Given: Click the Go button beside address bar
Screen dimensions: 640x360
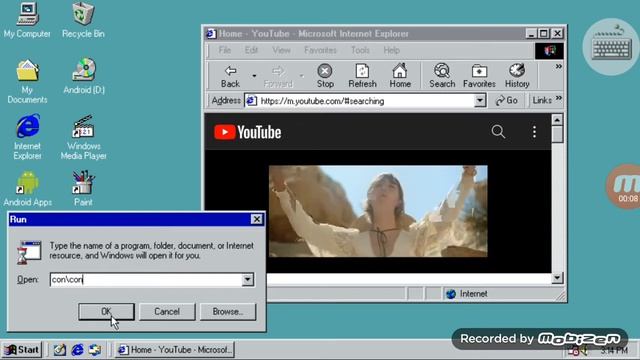Looking at the screenshot, I should coord(507,100).
